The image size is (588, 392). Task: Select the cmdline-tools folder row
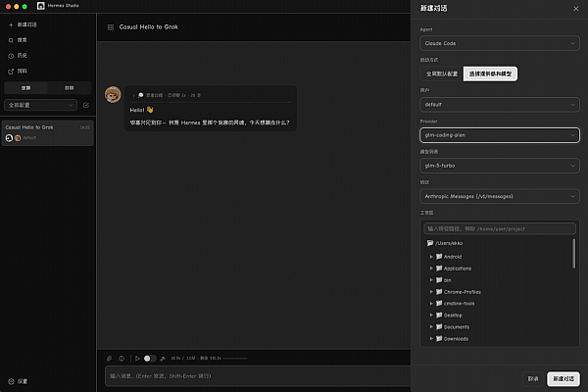(500, 303)
